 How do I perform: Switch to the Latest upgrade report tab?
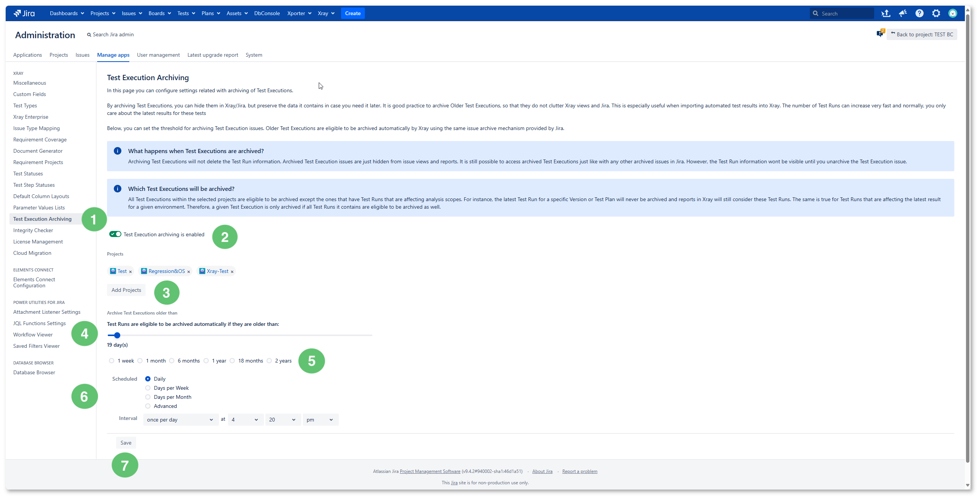pos(212,55)
